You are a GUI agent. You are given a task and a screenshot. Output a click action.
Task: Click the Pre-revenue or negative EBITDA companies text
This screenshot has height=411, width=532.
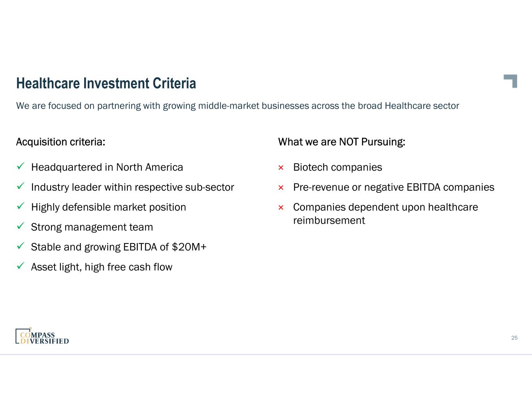tap(393, 187)
